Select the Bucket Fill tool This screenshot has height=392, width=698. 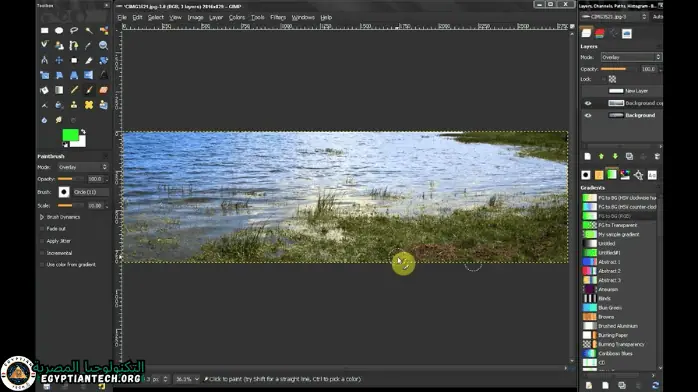tap(45, 90)
